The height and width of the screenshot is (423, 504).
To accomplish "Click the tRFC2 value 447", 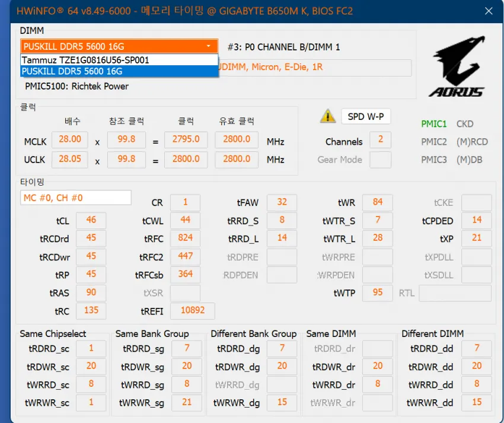I will pyautogui.click(x=185, y=257).
